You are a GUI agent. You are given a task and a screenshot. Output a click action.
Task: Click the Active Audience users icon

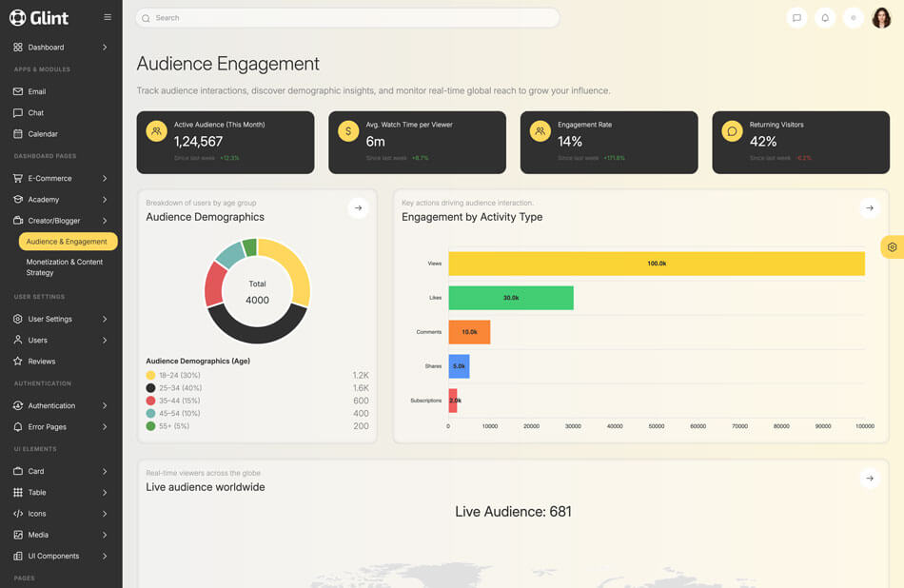tap(156, 131)
